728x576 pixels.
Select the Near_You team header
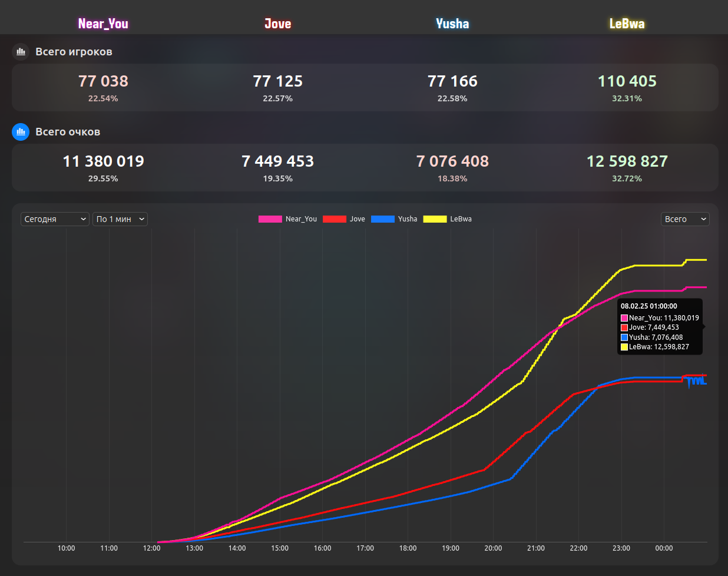[103, 24]
